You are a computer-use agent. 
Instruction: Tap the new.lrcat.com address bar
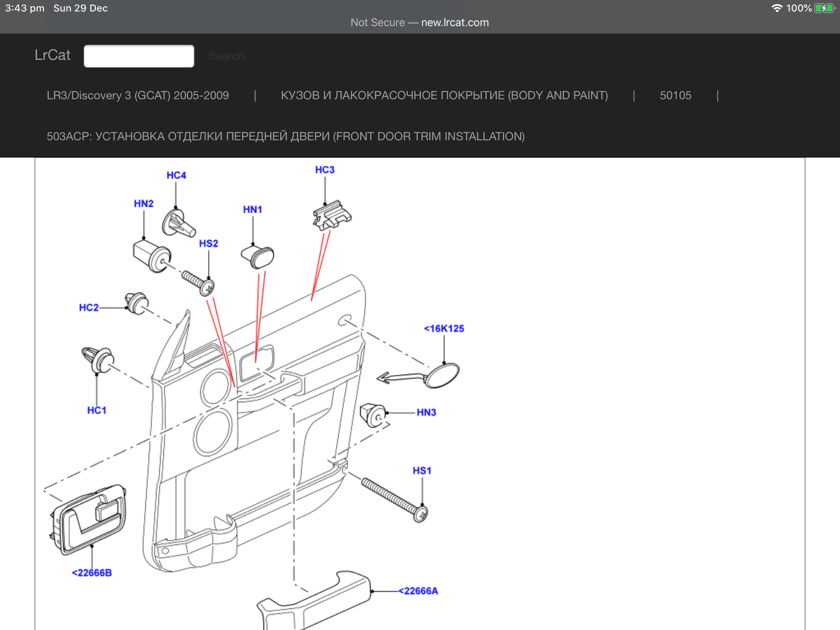(x=420, y=23)
